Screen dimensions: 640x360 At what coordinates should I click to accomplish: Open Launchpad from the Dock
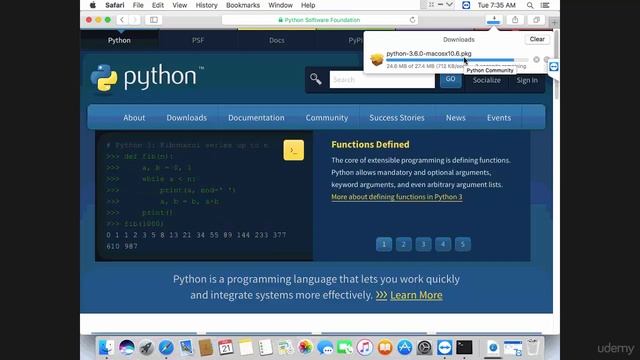146,347
